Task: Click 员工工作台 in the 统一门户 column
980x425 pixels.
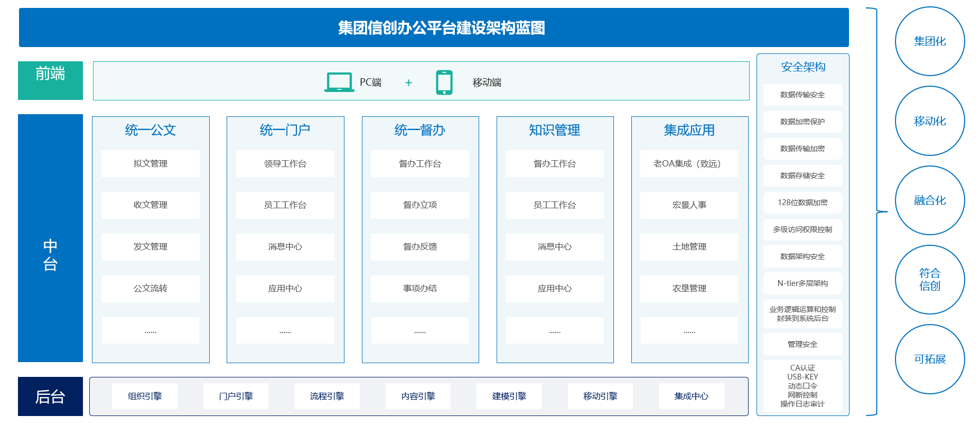Action: (x=285, y=205)
